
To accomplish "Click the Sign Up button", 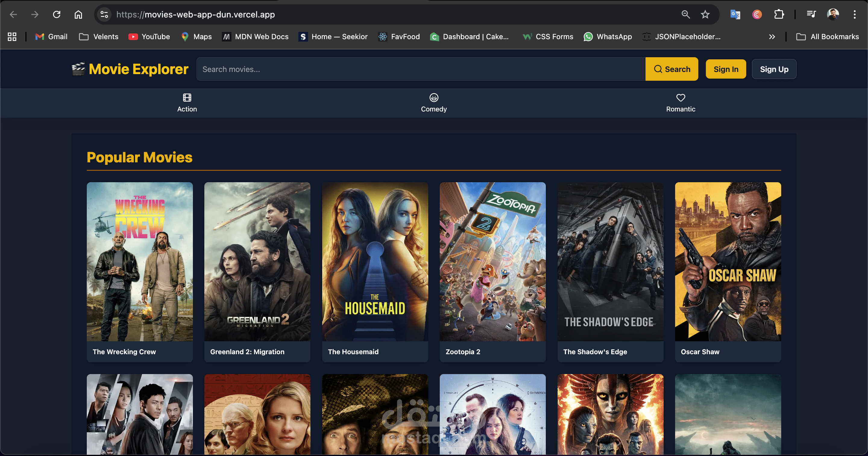I will pyautogui.click(x=774, y=69).
